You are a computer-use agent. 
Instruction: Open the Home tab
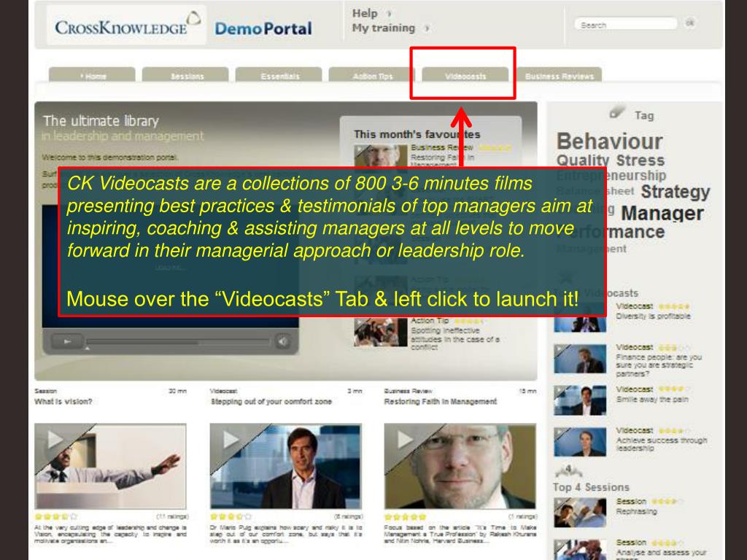coord(92,75)
